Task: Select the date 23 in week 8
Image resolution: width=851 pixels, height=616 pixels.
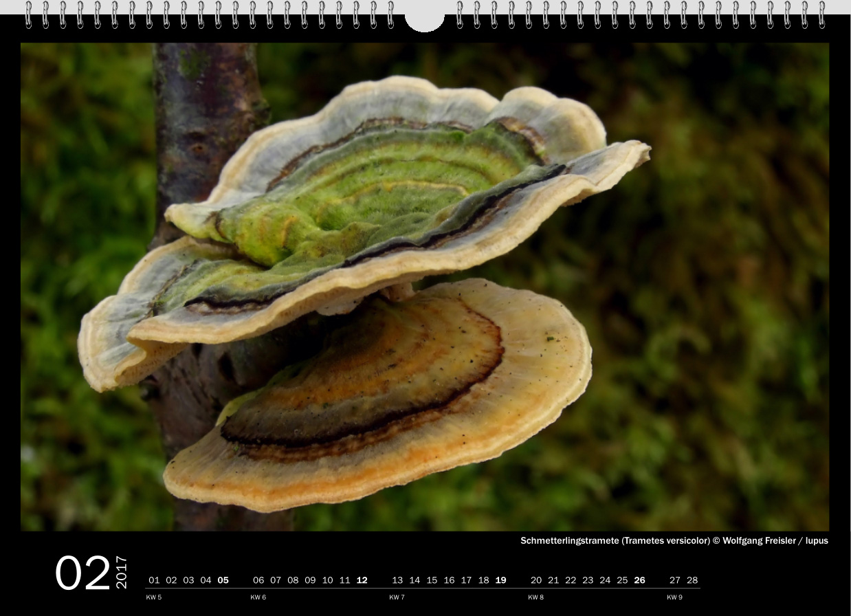Action: (588, 580)
